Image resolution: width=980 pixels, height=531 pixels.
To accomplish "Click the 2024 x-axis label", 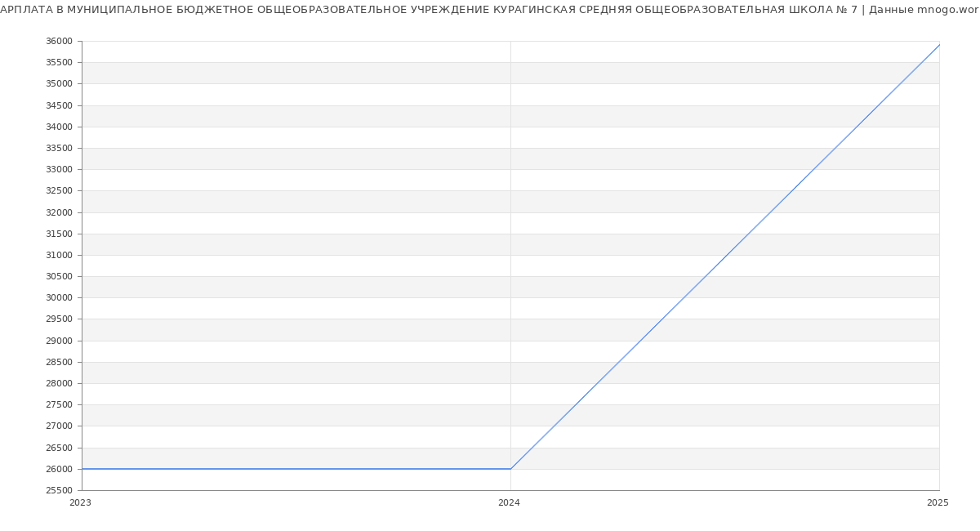I will 509,503.
